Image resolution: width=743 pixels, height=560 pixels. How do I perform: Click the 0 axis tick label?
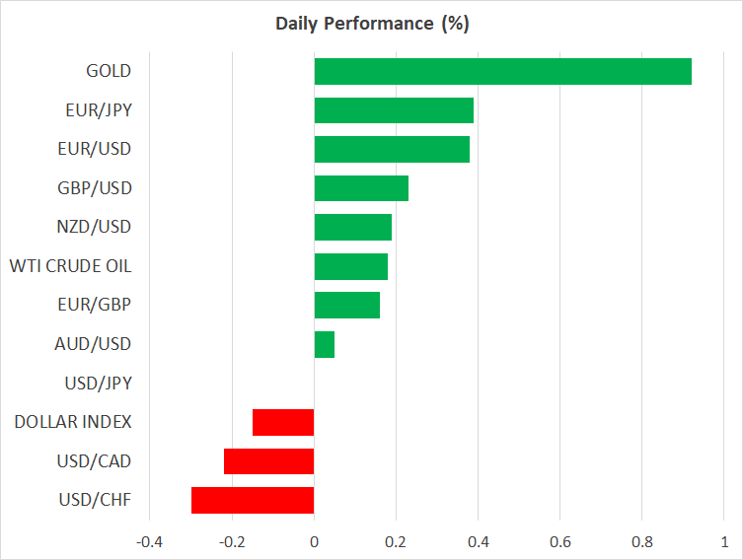[x=314, y=542]
